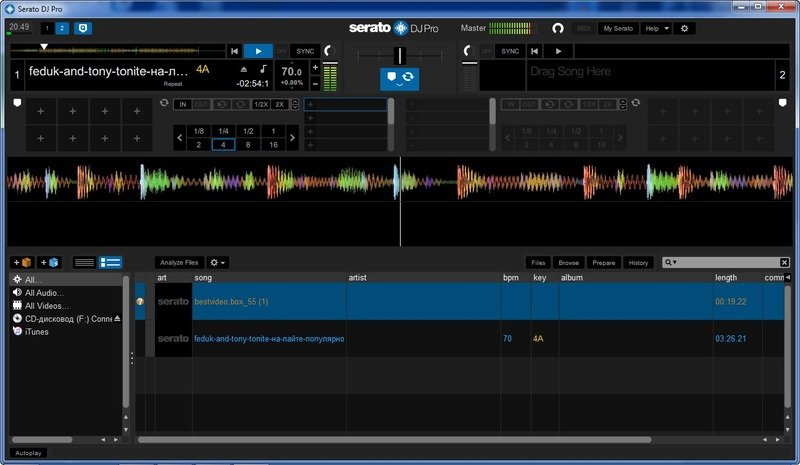This screenshot has width=800, height=465.
Task: Click the musical note key icon
Action: (263, 69)
